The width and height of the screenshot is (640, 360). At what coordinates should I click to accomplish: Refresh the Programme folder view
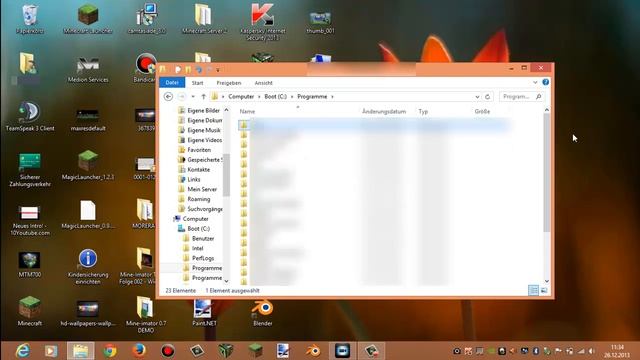click(x=487, y=97)
